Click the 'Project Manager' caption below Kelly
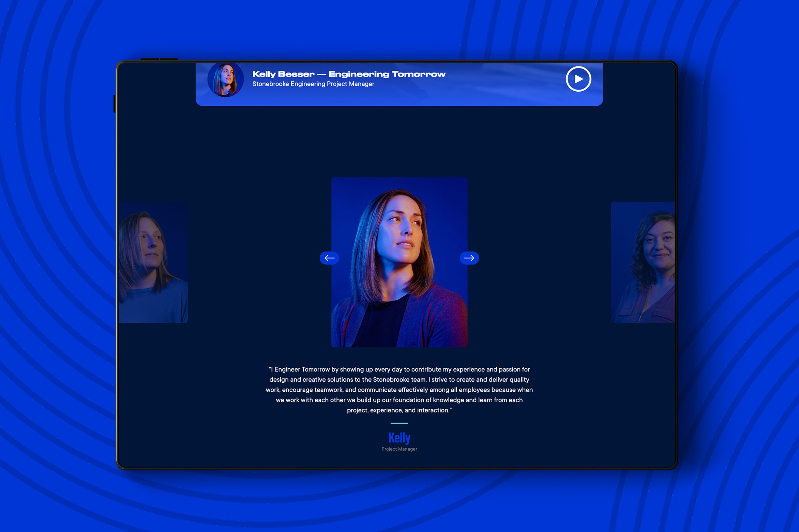The height and width of the screenshot is (532, 799). pyautogui.click(x=399, y=449)
